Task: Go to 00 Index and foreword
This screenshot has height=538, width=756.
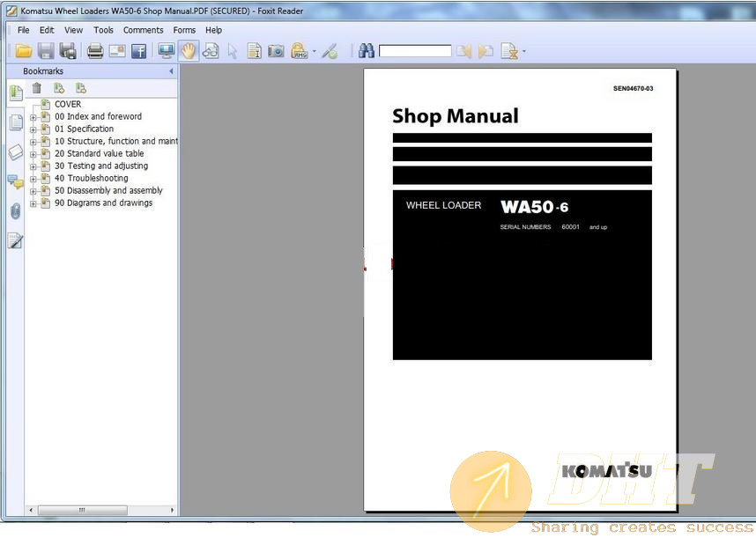Action: click(x=99, y=116)
